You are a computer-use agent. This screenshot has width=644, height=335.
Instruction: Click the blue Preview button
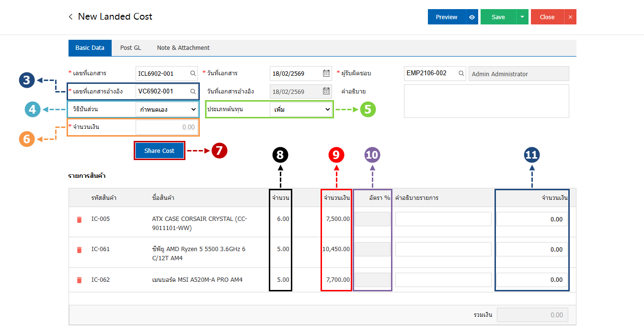(446, 17)
